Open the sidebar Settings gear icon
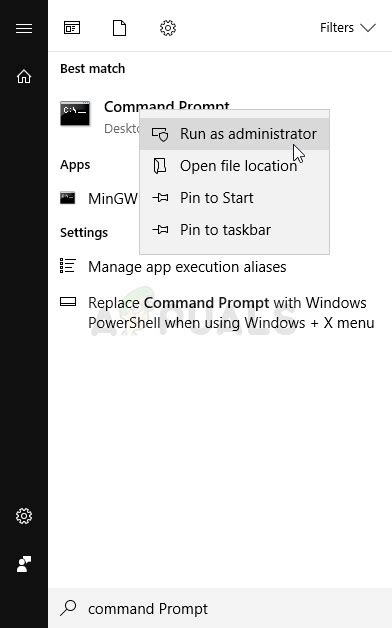The width and height of the screenshot is (392, 628). 24,516
